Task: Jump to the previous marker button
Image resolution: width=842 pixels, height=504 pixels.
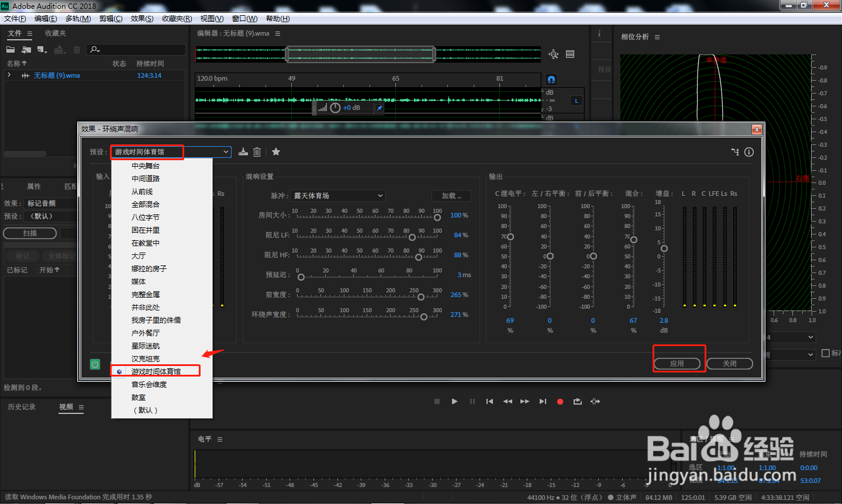Action: pos(490,402)
